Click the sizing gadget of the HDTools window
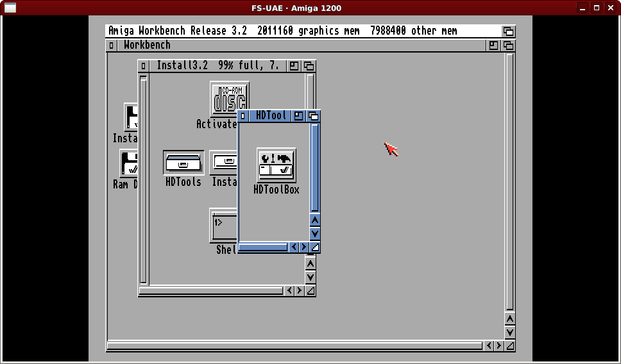The image size is (621, 364). point(315,247)
